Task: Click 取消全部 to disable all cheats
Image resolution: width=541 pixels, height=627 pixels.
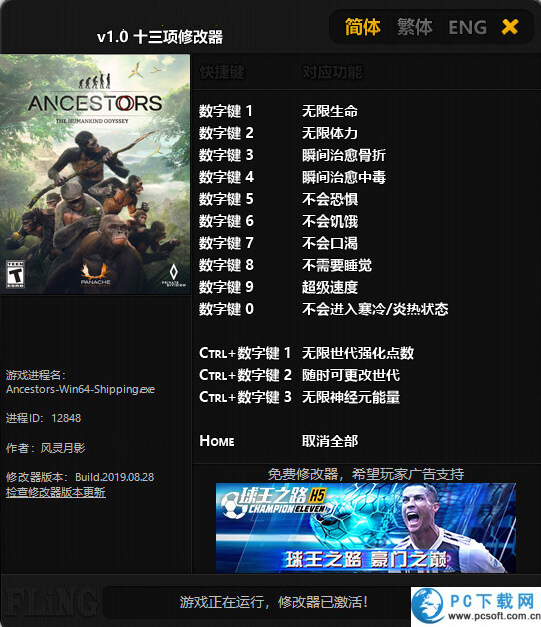Action: tap(330, 441)
